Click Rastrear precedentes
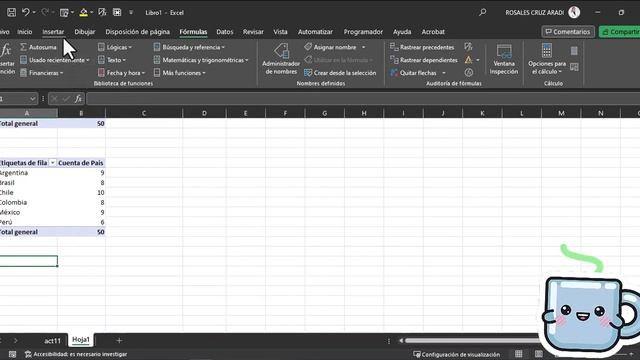640x360 pixels. coord(422,47)
